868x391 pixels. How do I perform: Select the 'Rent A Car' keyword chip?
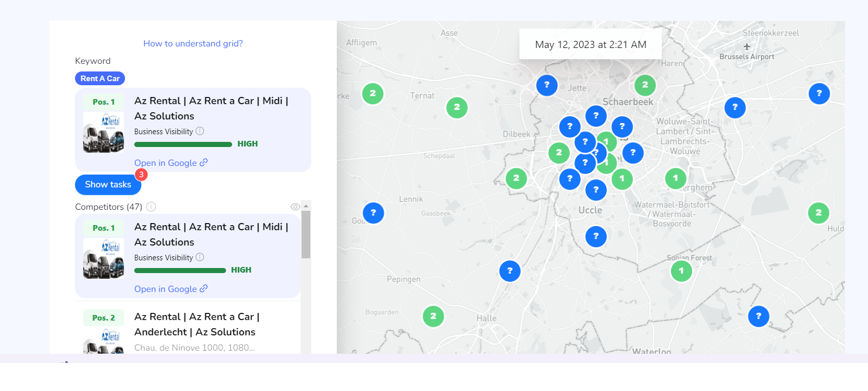tap(100, 78)
